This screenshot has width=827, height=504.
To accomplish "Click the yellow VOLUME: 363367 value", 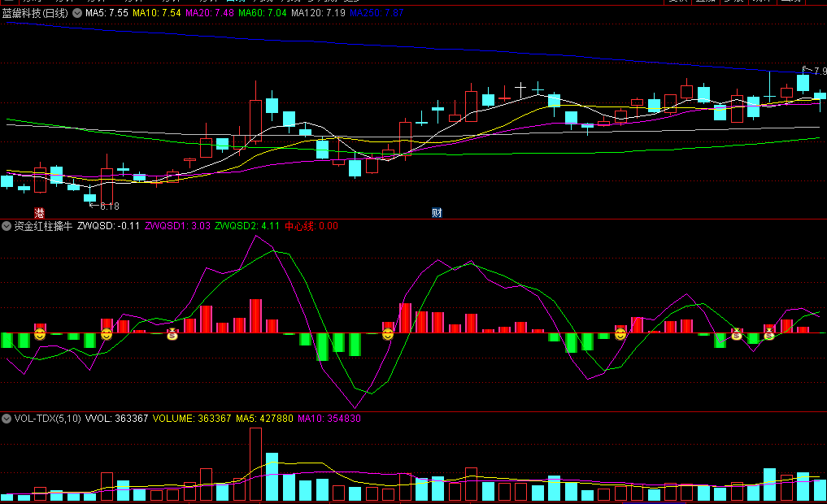I will pos(192,419).
